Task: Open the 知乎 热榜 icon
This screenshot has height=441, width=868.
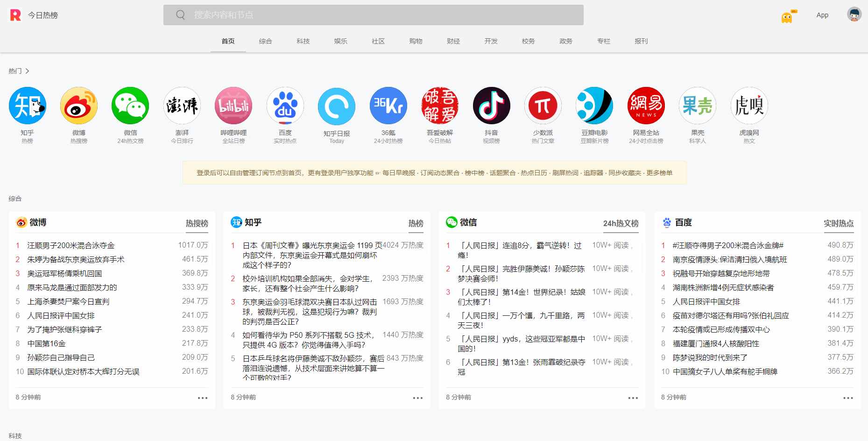Action: pos(28,106)
